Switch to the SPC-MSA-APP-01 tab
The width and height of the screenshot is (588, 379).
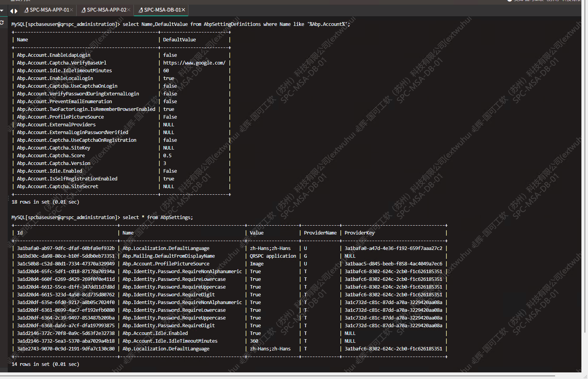pos(49,10)
